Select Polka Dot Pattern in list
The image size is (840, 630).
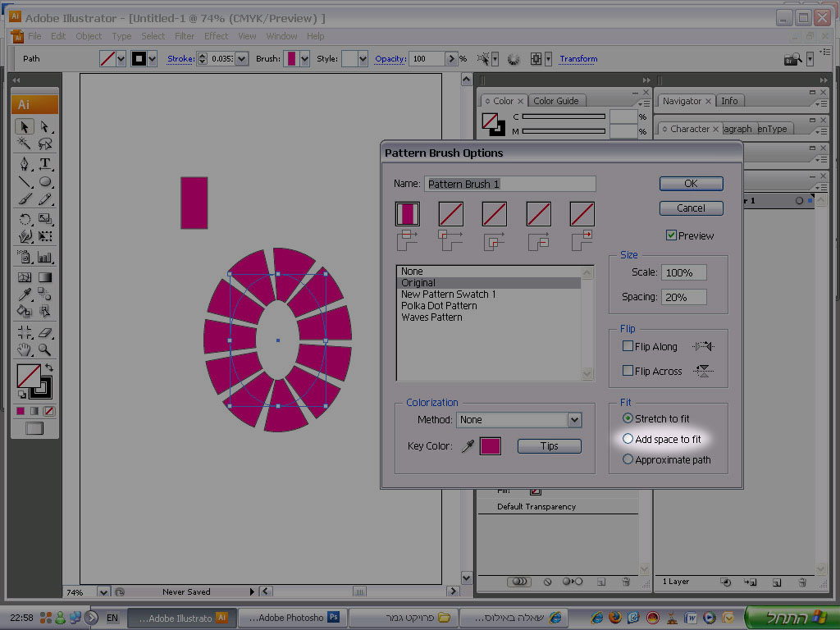pyautogui.click(x=439, y=305)
